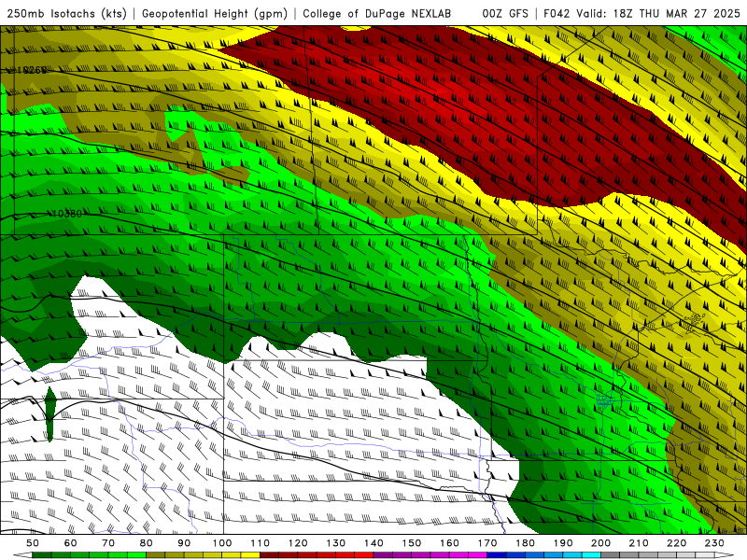Screen dimensions: 747x560
Task: Click the color bar's left end arrow
Action: coord(21,555)
